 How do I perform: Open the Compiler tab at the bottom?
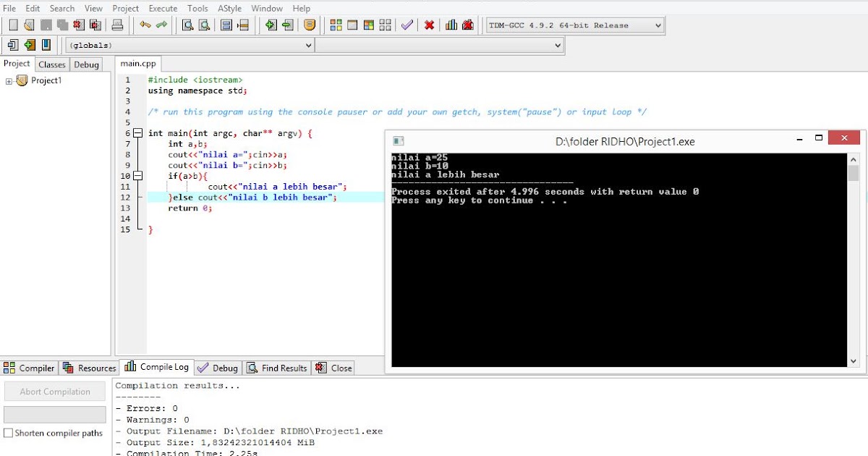click(30, 368)
